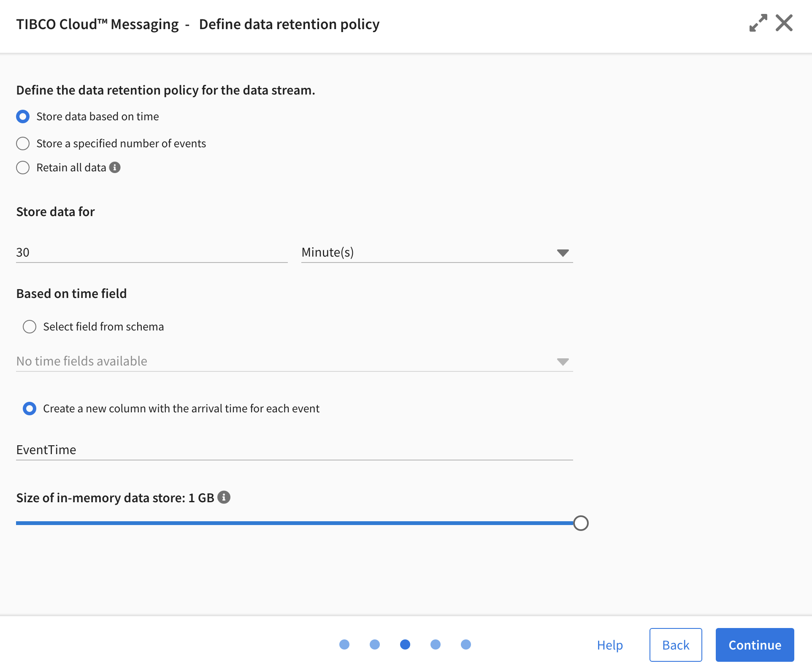Viewport: 812px width, 666px height.
Task: Open the No time fields available dropdown
Action: [294, 361]
